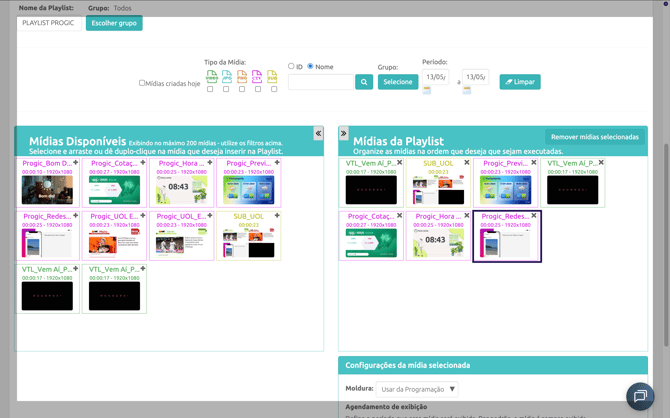Image resolution: width=670 pixels, height=418 pixels.
Task: Focus the playlist name field PLAYLIST PROGIC
Action: [x=49, y=23]
